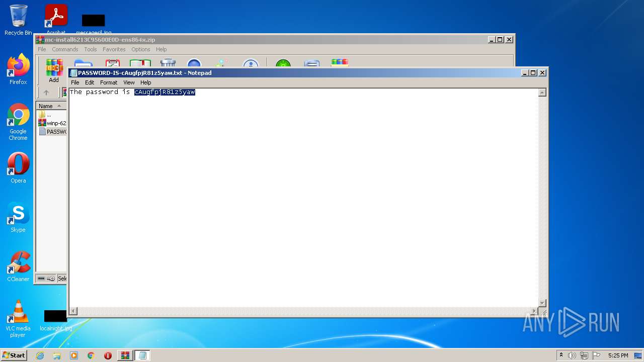Click Notepad vertical scrollbar up arrow
The height and width of the screenshot is (362, 644).
(542, 93)
